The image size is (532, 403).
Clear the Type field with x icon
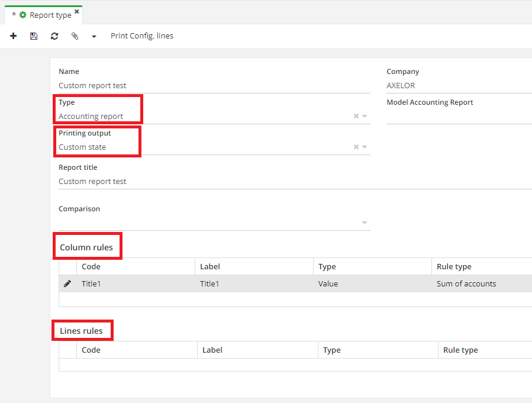click(356, 117)
